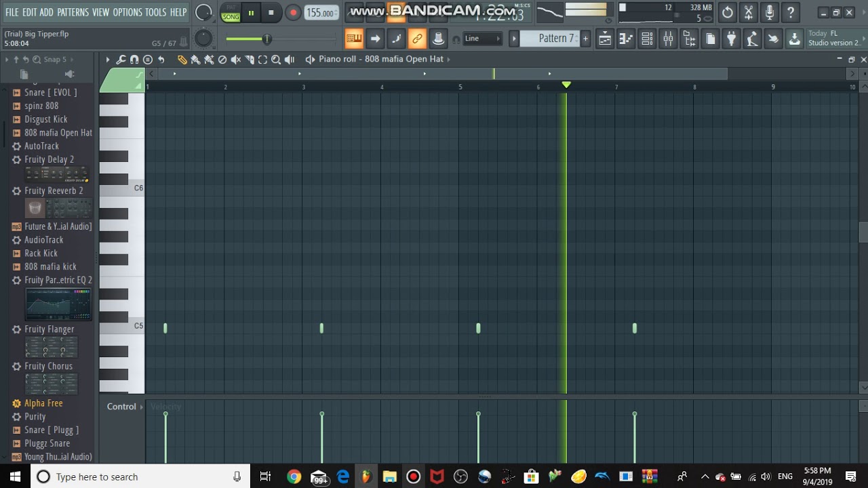Select Alpha Free in browser
The image size is (868, 488).
pos(43,403)
